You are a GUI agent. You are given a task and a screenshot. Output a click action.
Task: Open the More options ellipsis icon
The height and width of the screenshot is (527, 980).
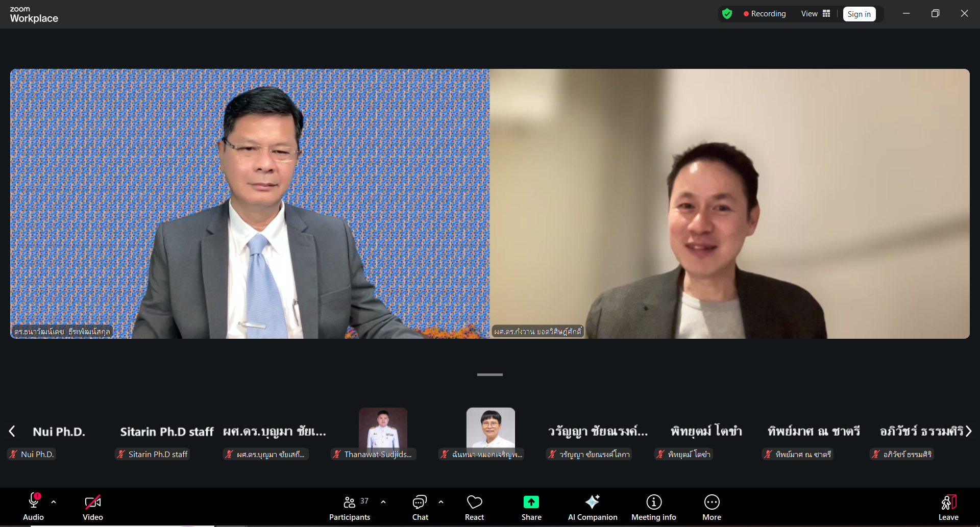pos(712,503)
